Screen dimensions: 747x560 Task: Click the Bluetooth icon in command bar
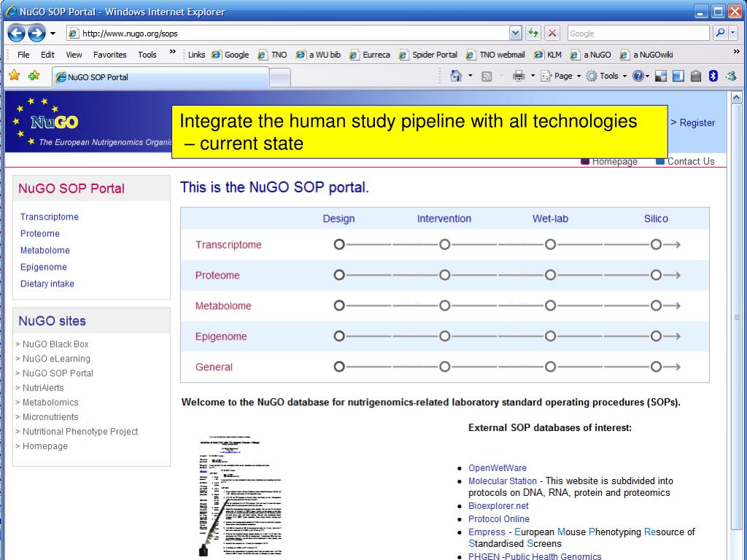[713, 76]
